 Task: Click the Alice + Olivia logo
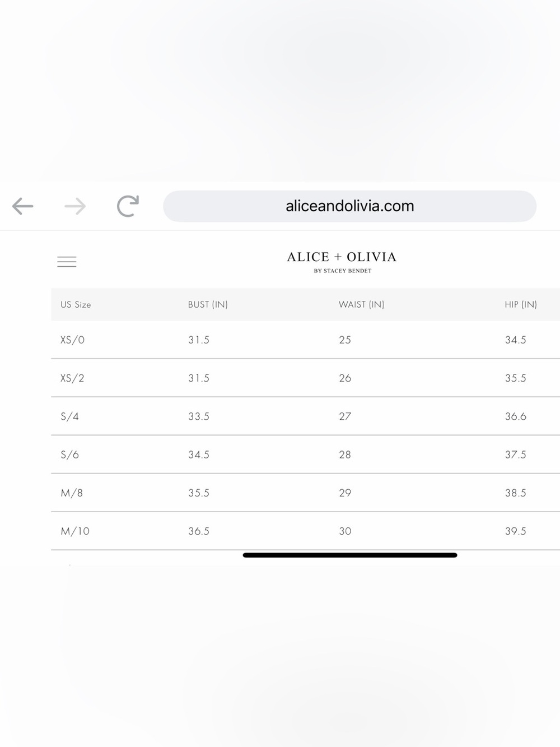click(342, 262)
